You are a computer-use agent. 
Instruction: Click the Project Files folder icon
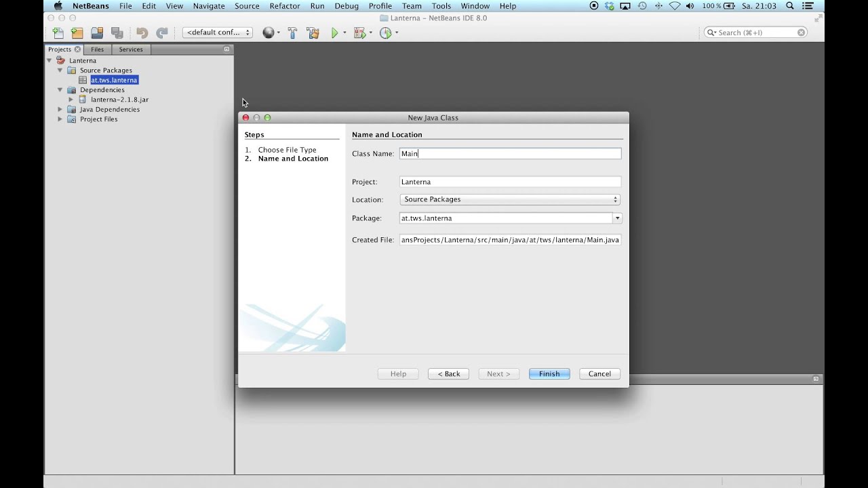pyautogui.click(x=72, y=119)
